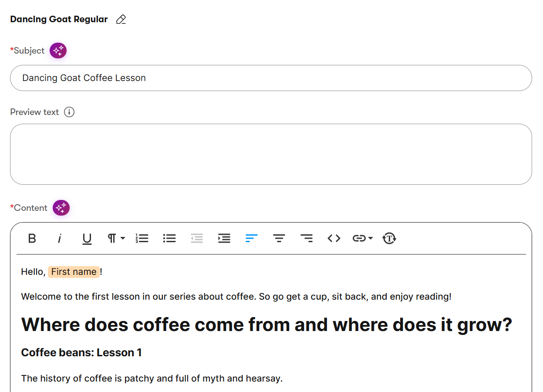543x392 pixels.
Task: Expand the insert link dropdown
Action: (362, 238)
